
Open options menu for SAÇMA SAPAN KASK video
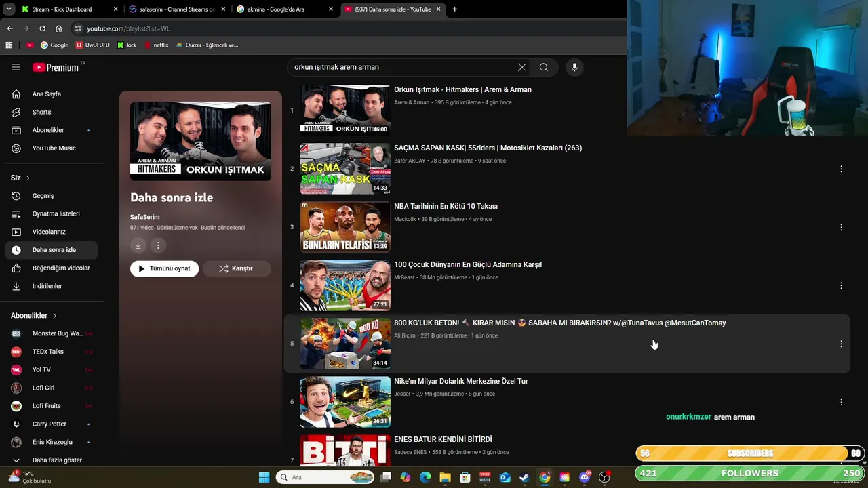(841, 169)
